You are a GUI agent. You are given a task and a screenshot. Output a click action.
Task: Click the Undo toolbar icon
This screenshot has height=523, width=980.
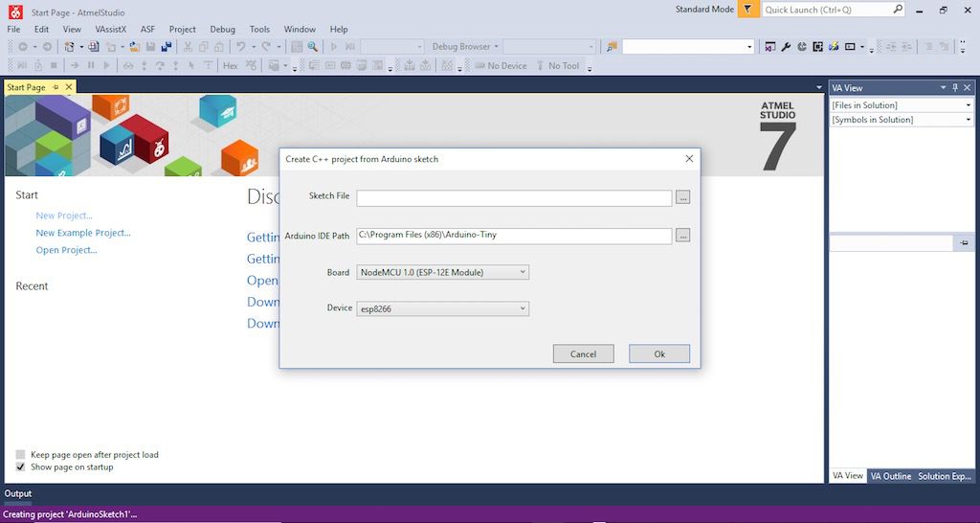pos(240,47)
